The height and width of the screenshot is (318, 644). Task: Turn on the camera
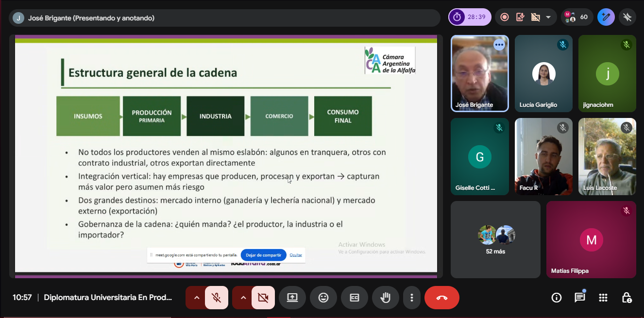[263, 298]
